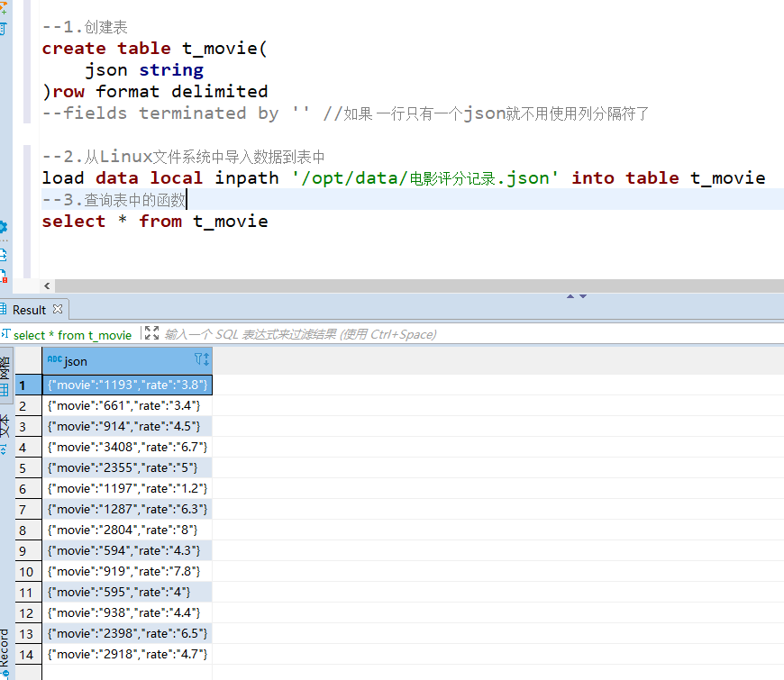Image resolution: width=784 pixels, height=680 pixels.
Task: Close the Result tab
Action: point(57,309)
